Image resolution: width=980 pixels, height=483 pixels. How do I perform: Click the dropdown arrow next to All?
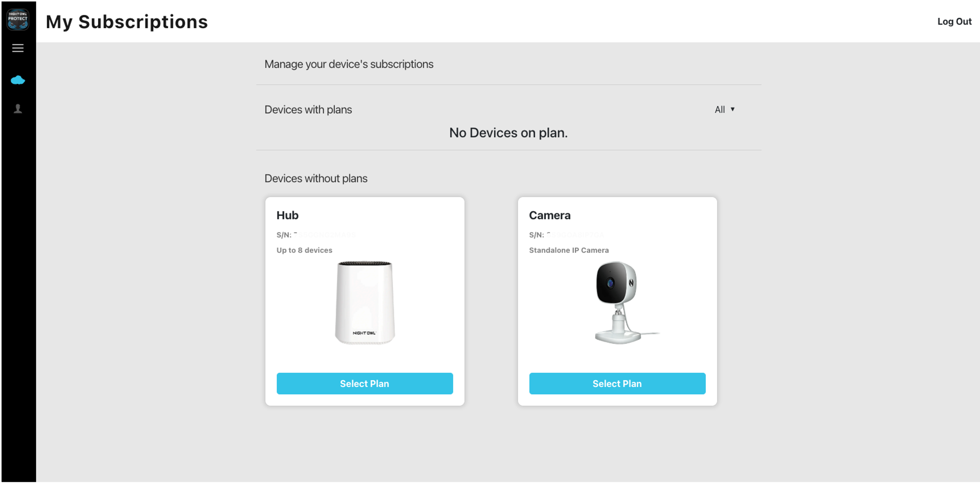(x=732, y=110)
